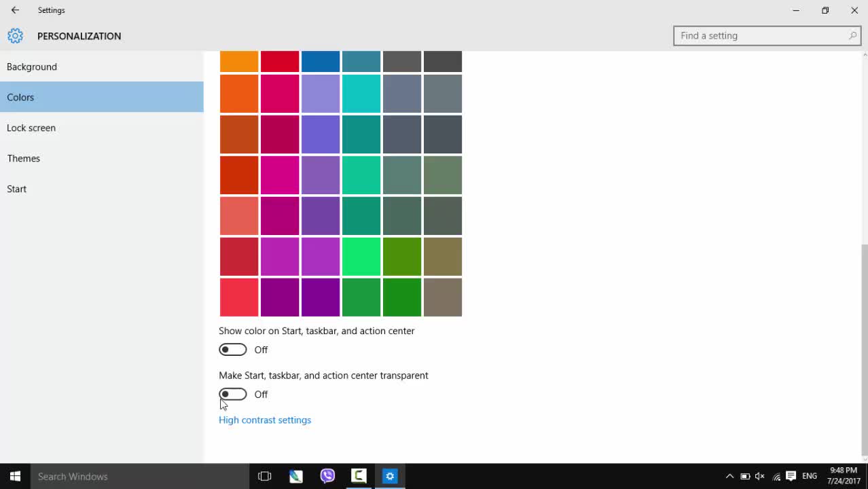Open the Start settings page

point(102,189)
